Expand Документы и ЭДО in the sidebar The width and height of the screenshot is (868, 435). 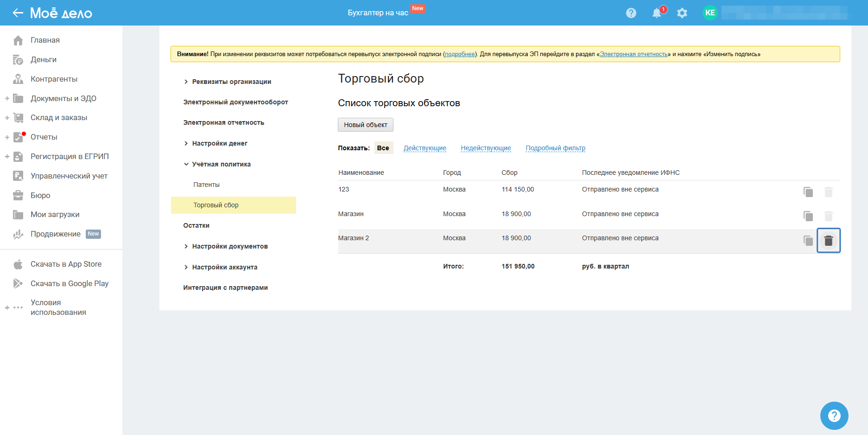point(7,98)
